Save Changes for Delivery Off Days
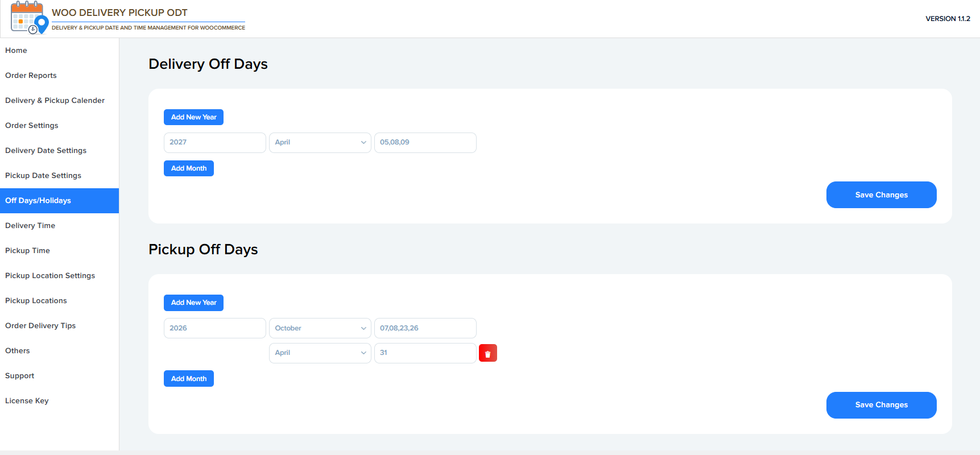This screenshot has width=980, height=455. (881, 195)
